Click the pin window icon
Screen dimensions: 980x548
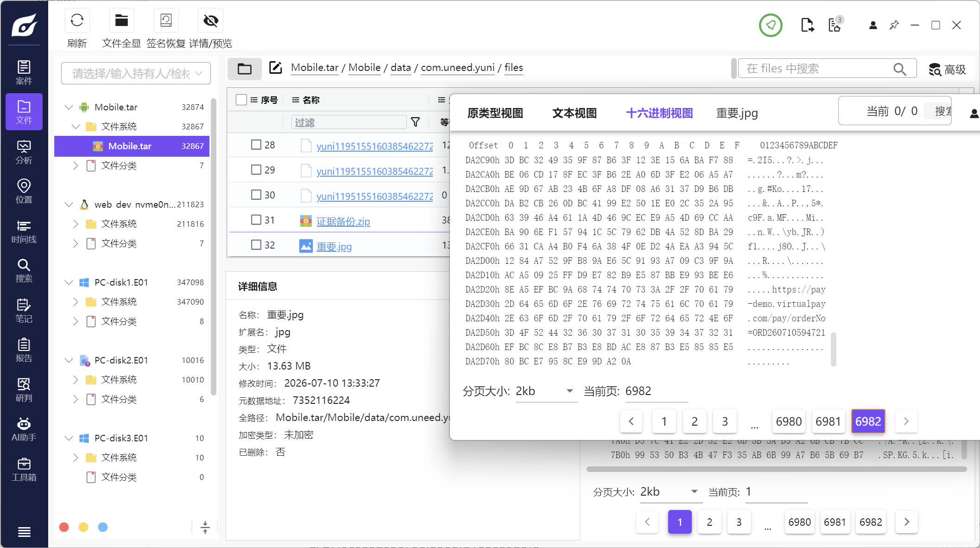pos(894,25)
